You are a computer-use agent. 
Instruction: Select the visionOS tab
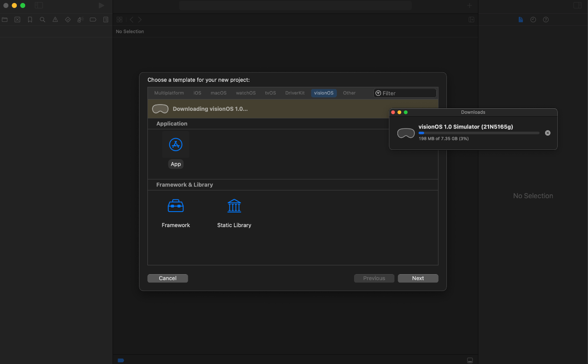point(324,93)
